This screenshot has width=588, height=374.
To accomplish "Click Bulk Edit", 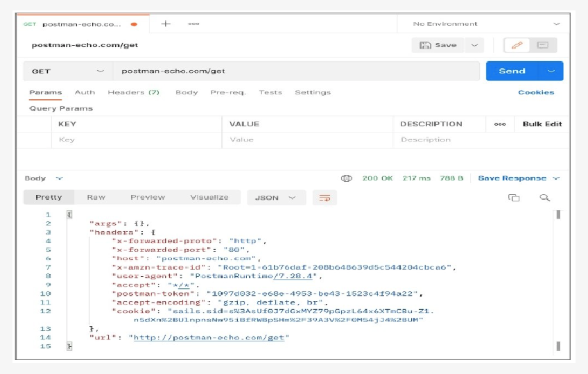I will [542, 124].
